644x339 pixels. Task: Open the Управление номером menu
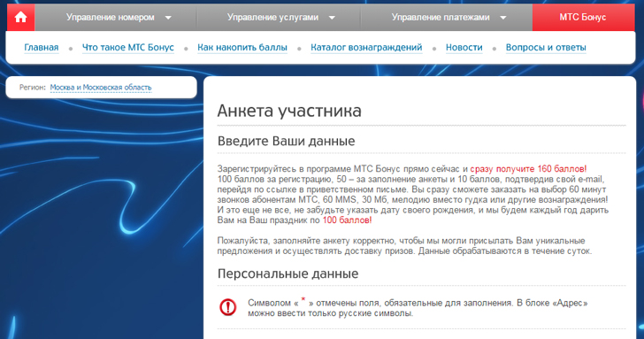111,17
